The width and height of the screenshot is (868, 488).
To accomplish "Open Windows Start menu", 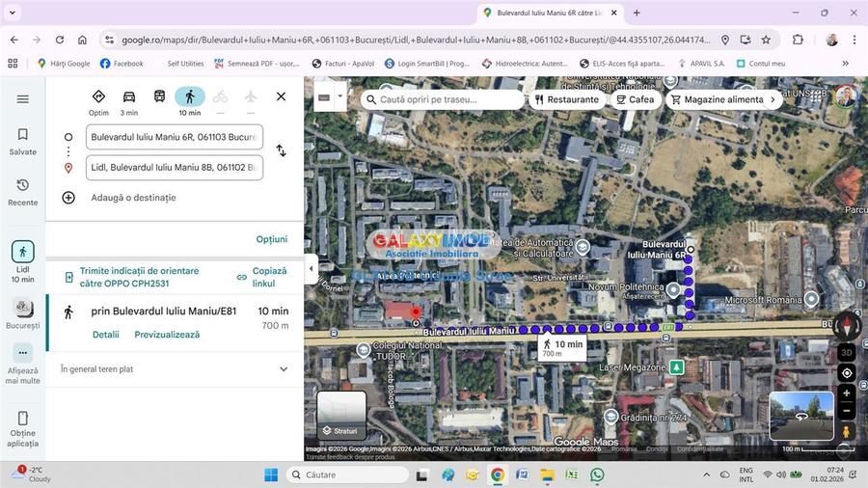I will click(271, 474).
